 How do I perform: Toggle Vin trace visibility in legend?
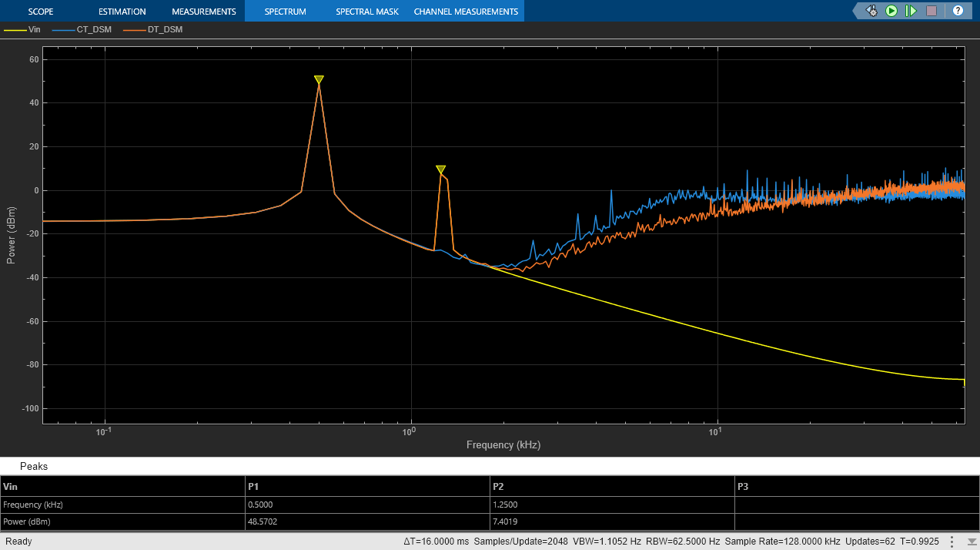[x=33, y=30]
